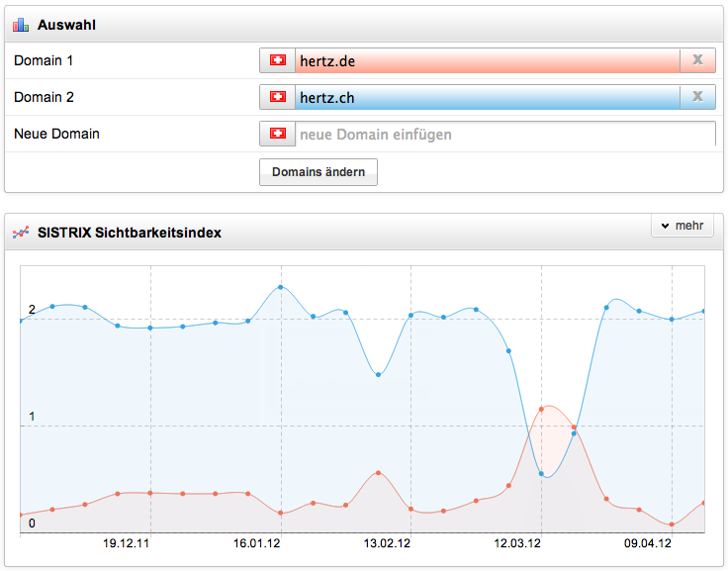Image resolution: width=728 pixels, height=571 pixels.
Task: Click the red hertz.de domain field
Action: pos(487,61)
